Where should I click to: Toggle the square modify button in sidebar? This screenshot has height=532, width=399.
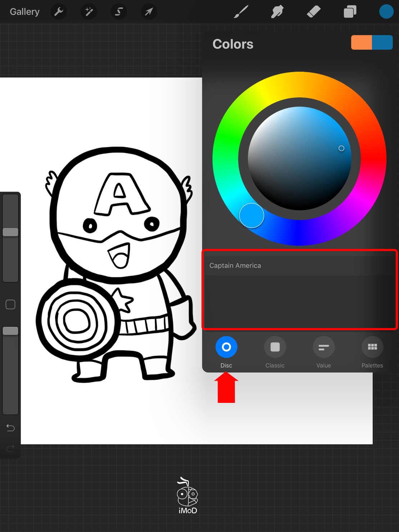pyautogui.click(x=10, y=305)
